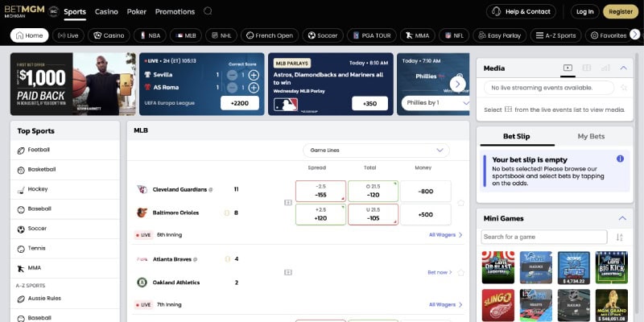The height and width of the screenshot is (322, 644).
Task: Open scoreboard icon for Guardians-Orioles game
Action: pos(288,203)
